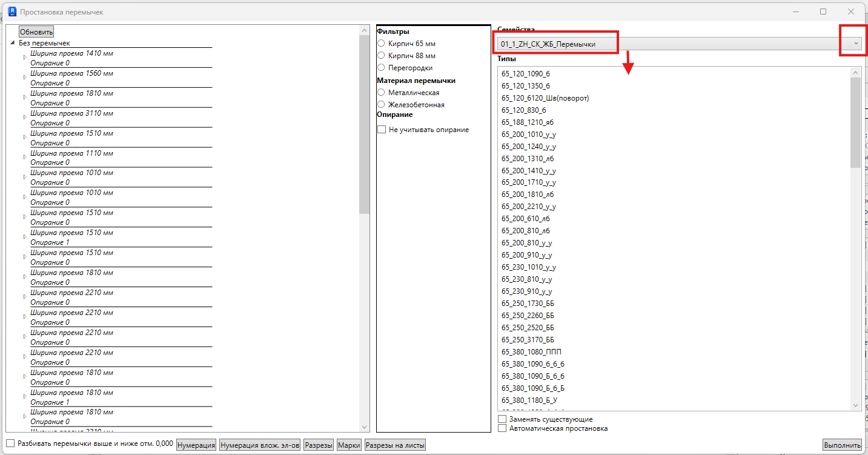Enable Не учитывать опирание checkbox
868x455 pixels.
click(x=382, y=130)
